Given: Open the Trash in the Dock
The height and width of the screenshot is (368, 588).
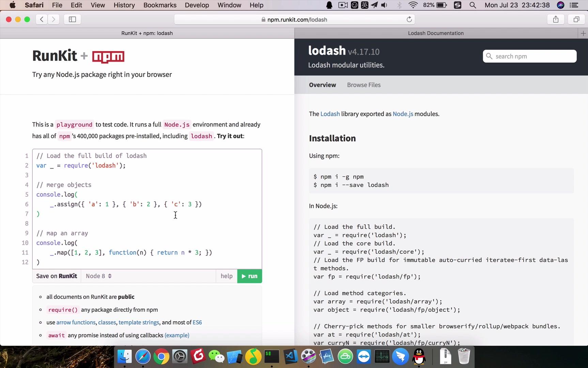Looking at the screenshot, I should [464, 357].
